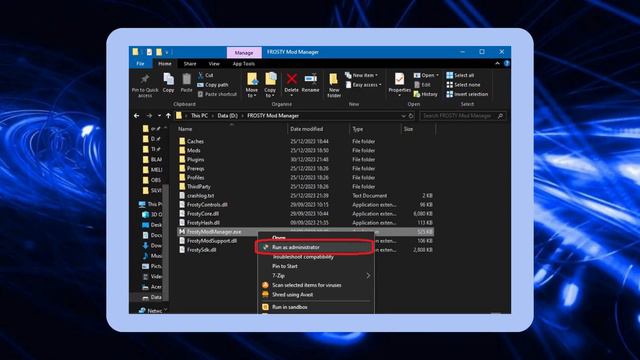Select the Cut command
The height and width of the screenshot is (360, 640).
click(206, 76)
